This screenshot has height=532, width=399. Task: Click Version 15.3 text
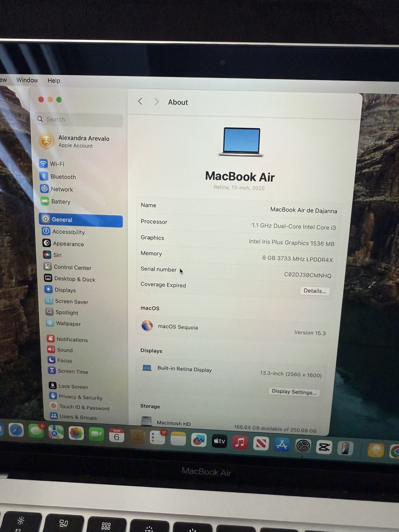click(x=310, y=332)
